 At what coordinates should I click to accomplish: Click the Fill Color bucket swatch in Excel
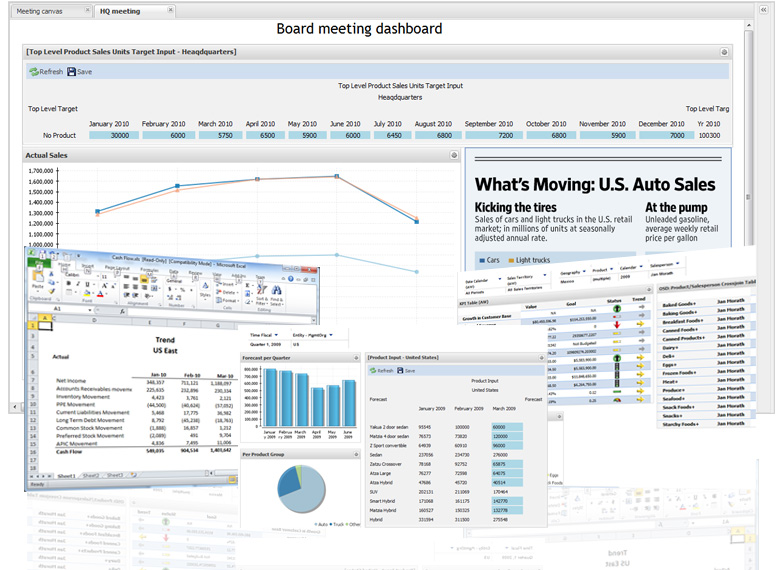87,294
